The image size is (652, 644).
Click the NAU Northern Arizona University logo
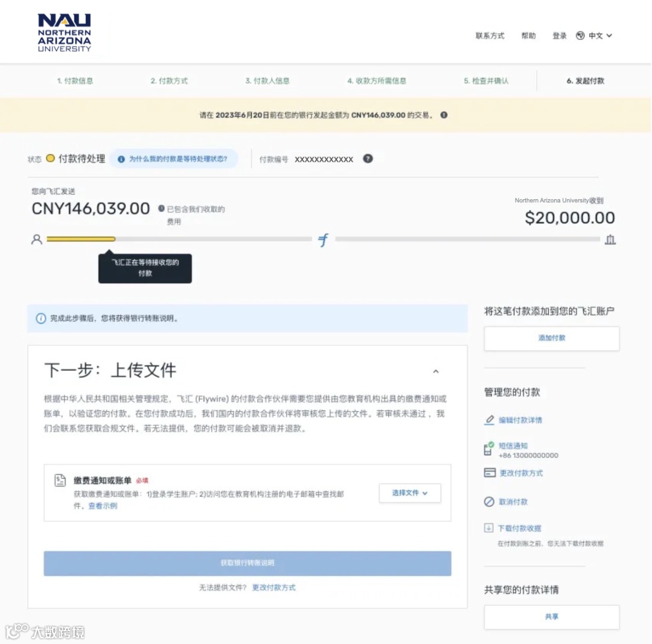[x=64, y=33]
